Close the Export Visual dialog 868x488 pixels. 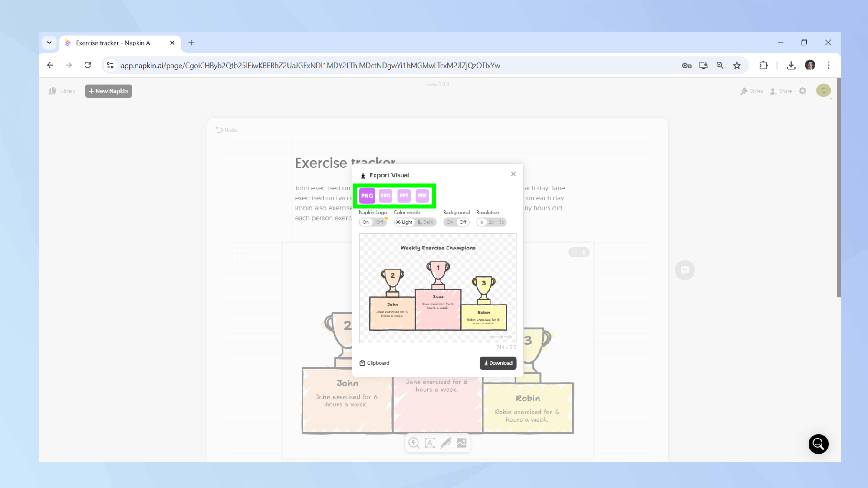click(x=513, y=174)
